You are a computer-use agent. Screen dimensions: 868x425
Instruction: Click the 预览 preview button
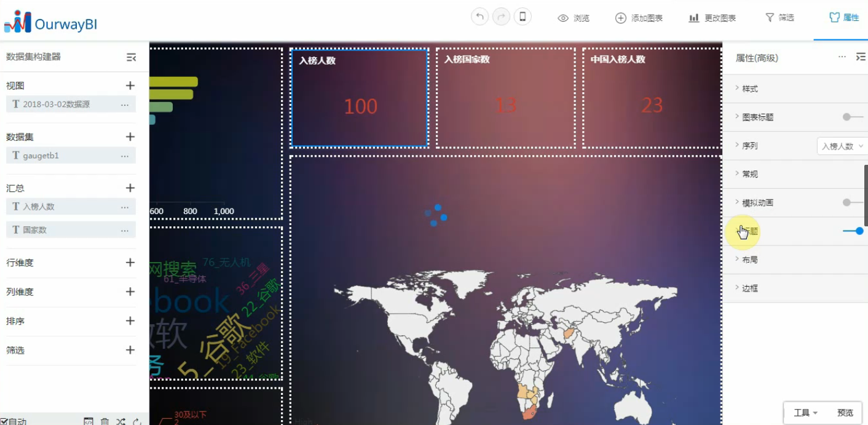pyautogui.click(x=845, y=413)
